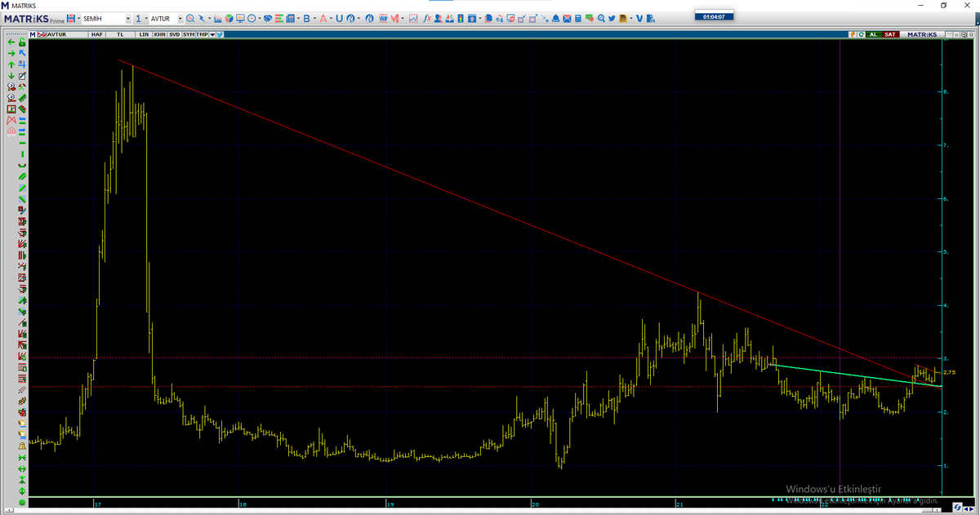Click the red M icon in toolbar

(x=394, y=19)
